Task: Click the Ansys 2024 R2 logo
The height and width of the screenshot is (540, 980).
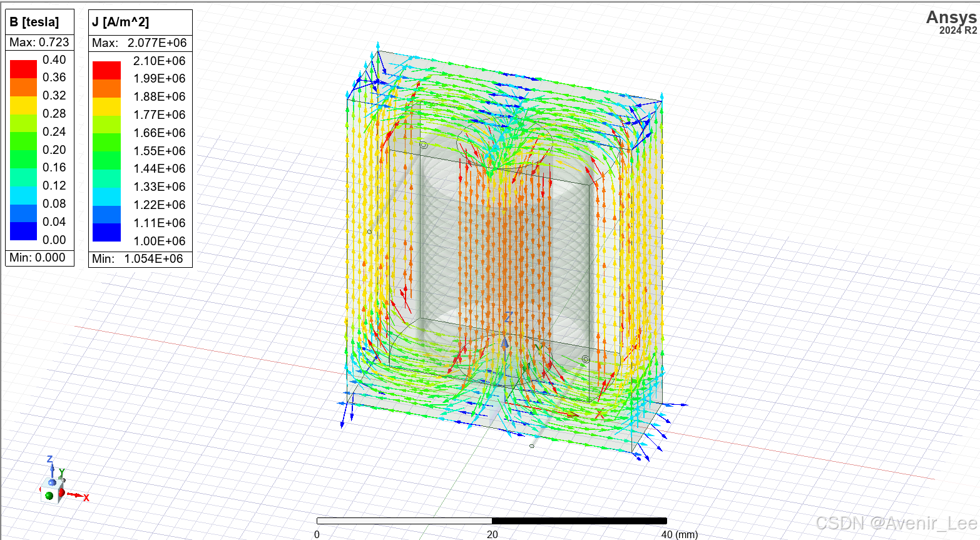Action: pyautogui.click(x=951, y=22)
